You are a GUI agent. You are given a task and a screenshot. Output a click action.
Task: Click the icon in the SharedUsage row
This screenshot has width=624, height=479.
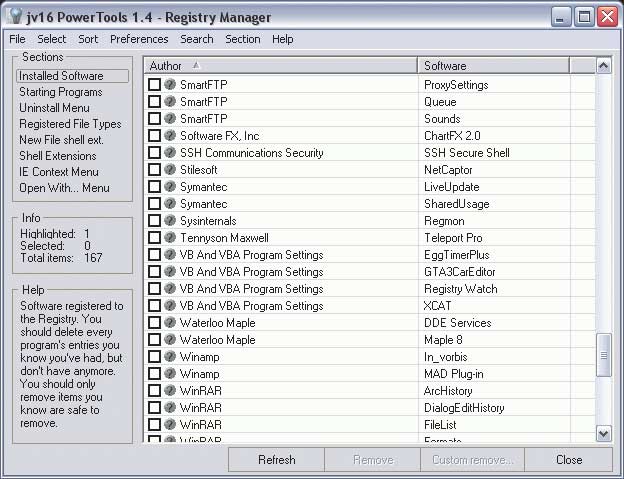tap(170, 203)
